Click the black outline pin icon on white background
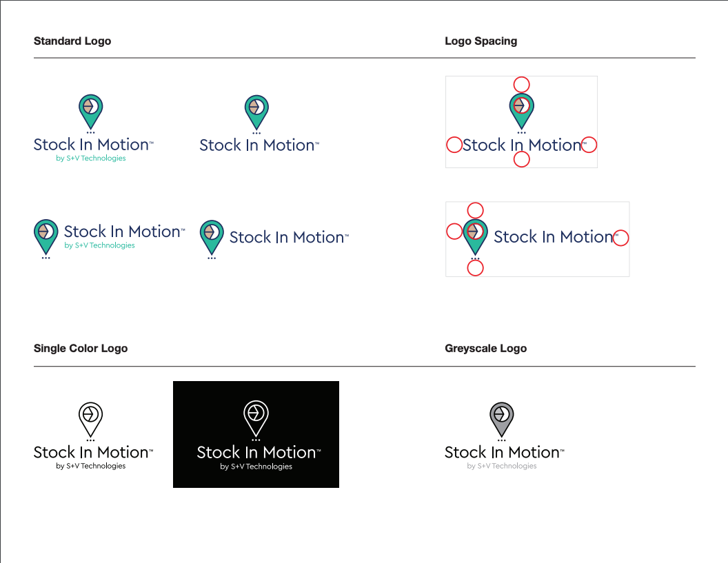Viewport: 728px width, 563px height. pyautogui.click(x=90, y=418)
